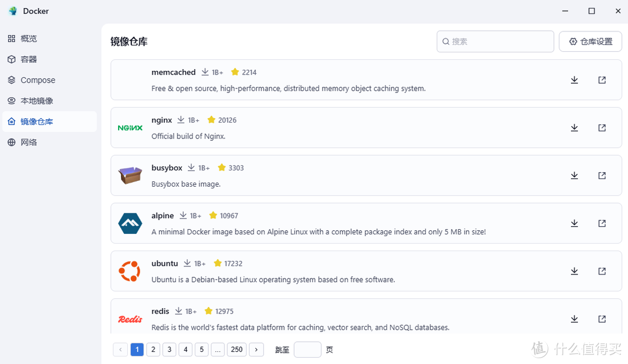Go to page 5
The height and width of the screenshot is (364, 628).
click(201, 349)
